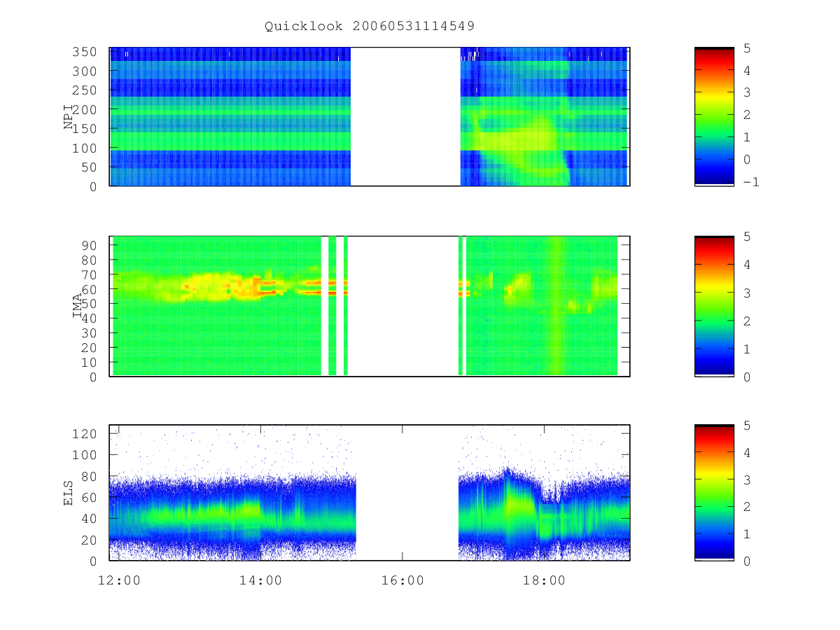Select the ELS axis label
This screenshot has width=840, height=630.
69,493
